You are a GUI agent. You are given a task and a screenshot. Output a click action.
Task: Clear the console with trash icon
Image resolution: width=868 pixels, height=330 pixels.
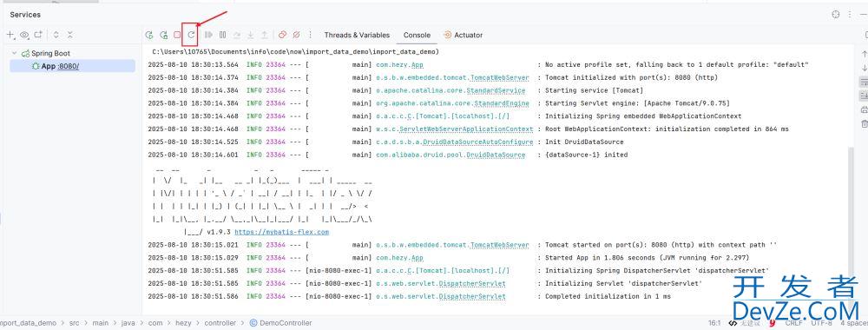[x=864, y=124]
